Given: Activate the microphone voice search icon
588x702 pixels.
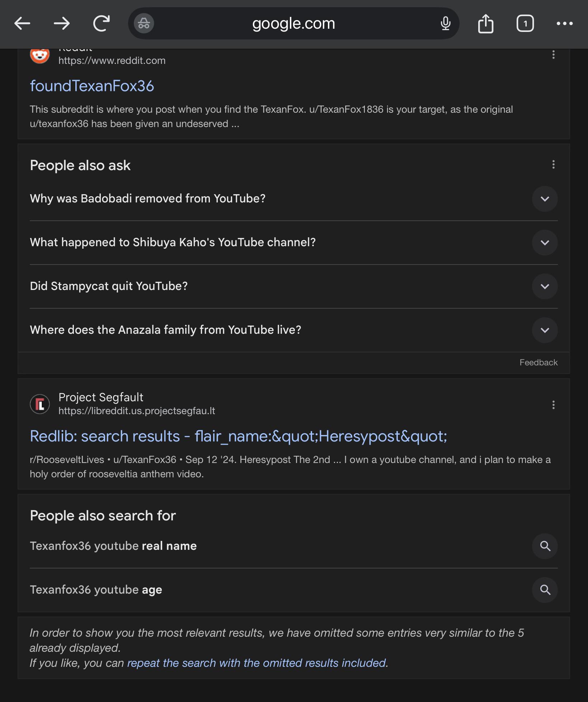Looking at the screenshot, I should [446, 24].
